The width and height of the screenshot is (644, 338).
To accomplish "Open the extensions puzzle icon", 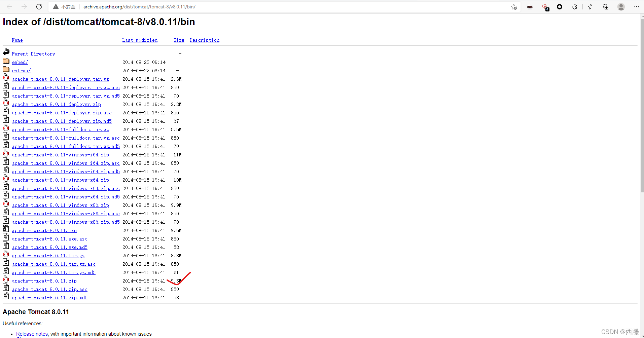I will tap(575, 7).
